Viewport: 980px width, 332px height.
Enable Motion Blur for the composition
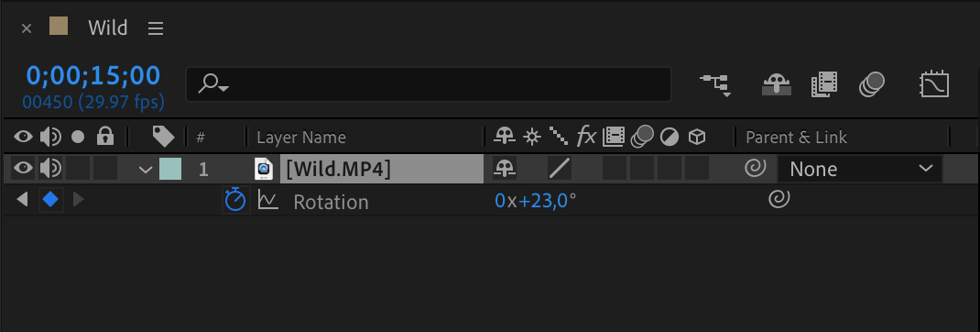click(872, 84)
